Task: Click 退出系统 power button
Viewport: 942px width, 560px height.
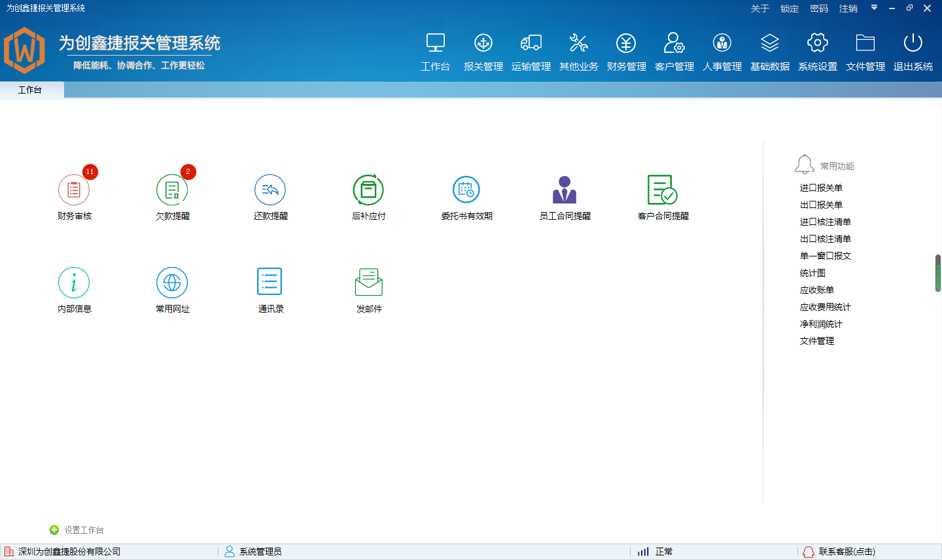Action: point(913,52)
